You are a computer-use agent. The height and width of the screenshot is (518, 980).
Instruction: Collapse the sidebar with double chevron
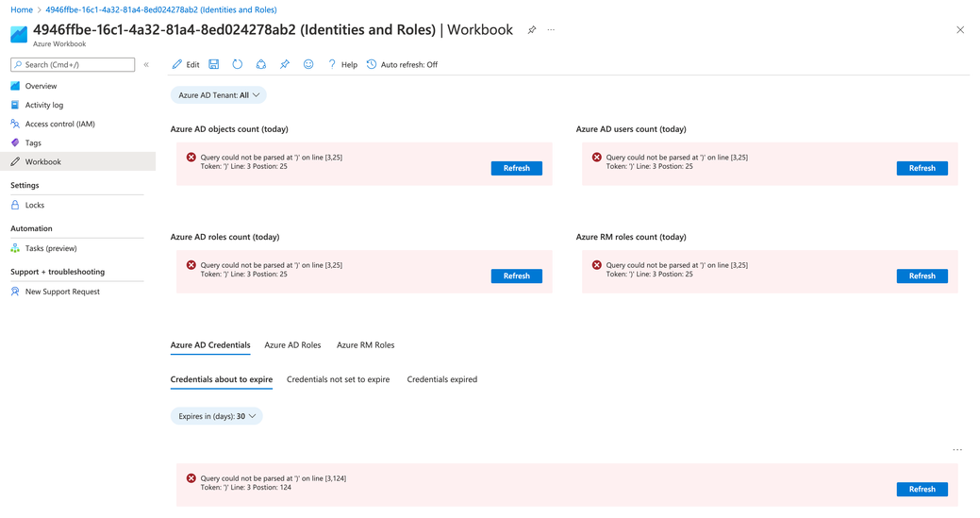pyautogui.click(x=146, y=64)
